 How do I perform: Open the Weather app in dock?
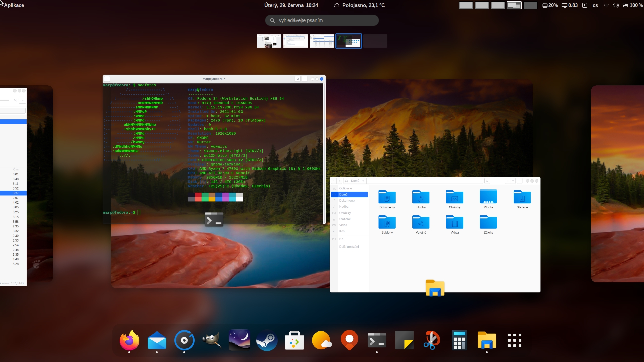pyautogui.click(x=322, y=340)
